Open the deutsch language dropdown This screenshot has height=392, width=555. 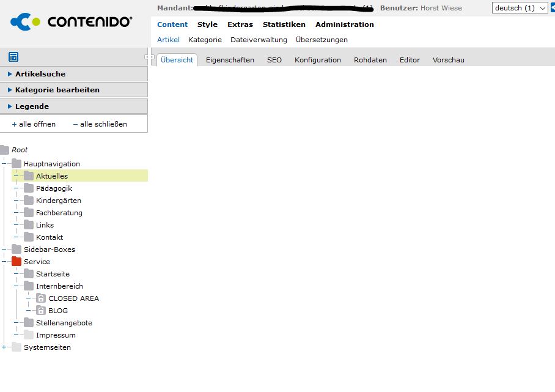pyautogui.click(x=520, y=8)
